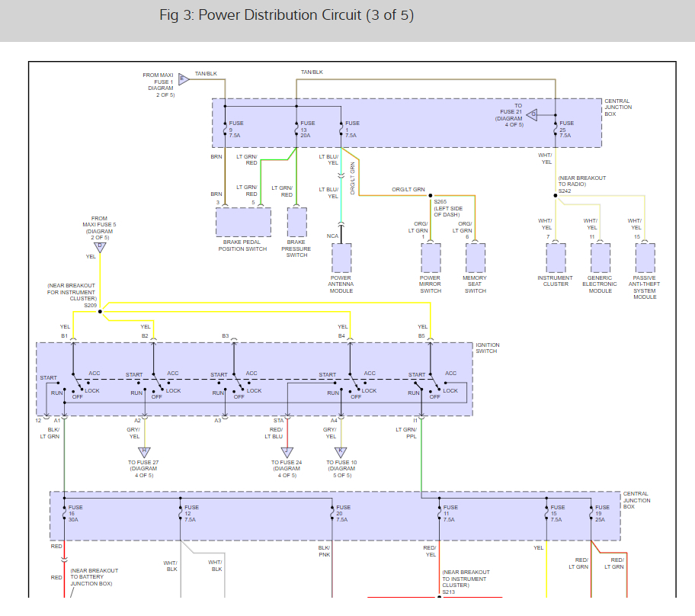Select the Passive Anti-Theft System Module box
695x616 pixels.
tap(645, 258)
